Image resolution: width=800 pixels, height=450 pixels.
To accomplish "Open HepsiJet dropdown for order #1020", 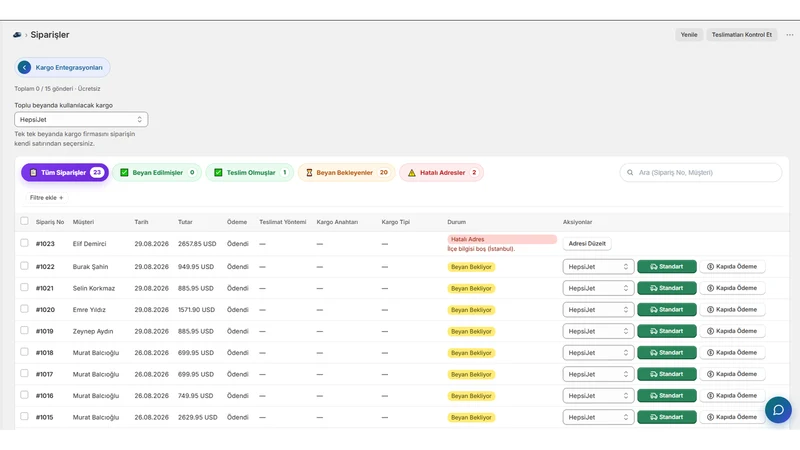I will (x=598, y=309).
